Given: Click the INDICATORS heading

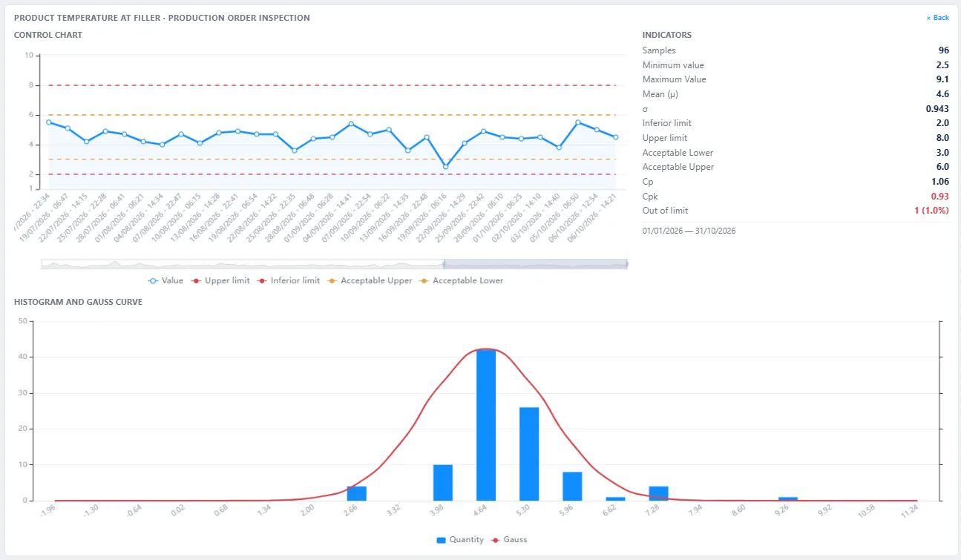Looking at the screenshot, I should tap(667, 35).
